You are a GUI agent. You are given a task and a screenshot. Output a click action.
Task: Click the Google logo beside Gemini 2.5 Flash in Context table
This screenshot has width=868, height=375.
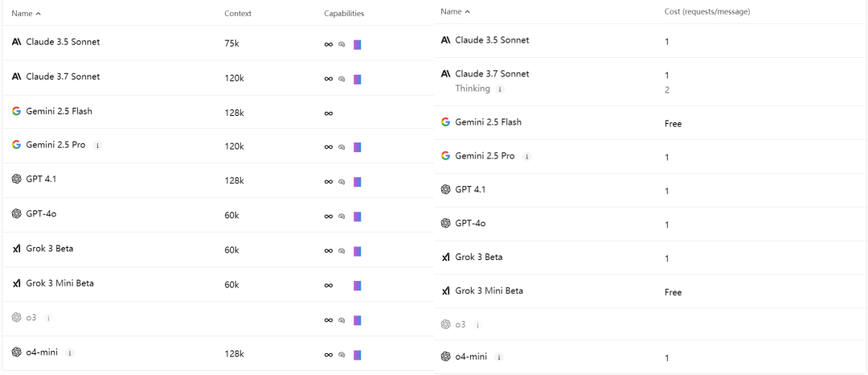coord(16,111)
